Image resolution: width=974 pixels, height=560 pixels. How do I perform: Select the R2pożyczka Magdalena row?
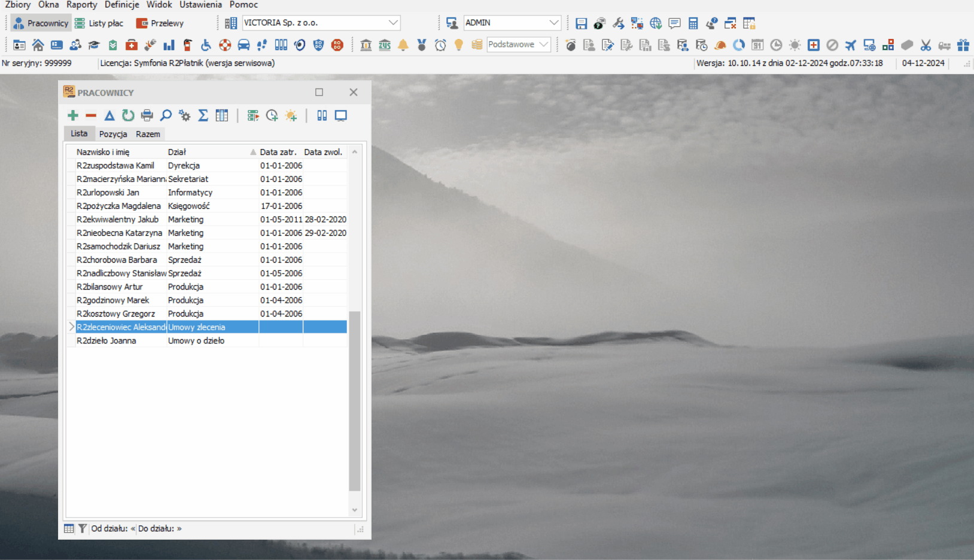tap(207, 206)
